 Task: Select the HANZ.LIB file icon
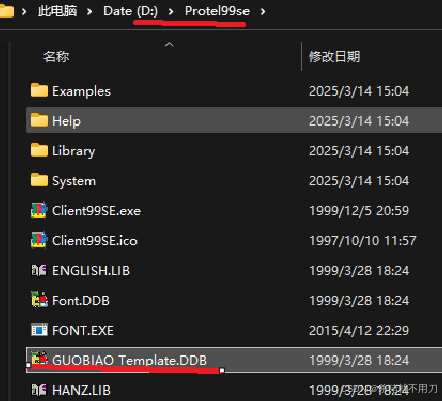pyautogui.click(x=39, y=390)
